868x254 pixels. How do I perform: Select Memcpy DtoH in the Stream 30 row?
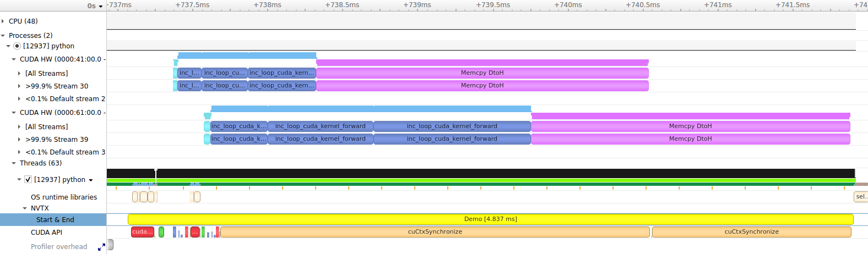pyautogui.click(x=482, y=86)
